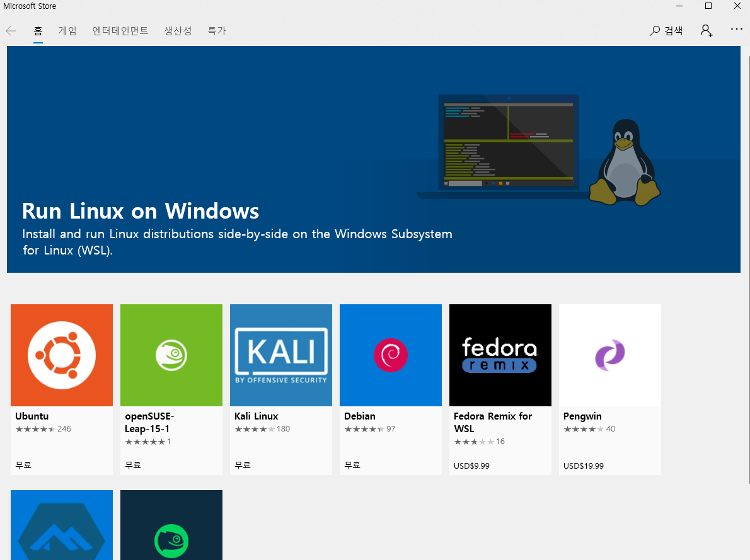Maximize the Microsoft Store window
Viewport: 750px width, 560px height.
point(708,6)
